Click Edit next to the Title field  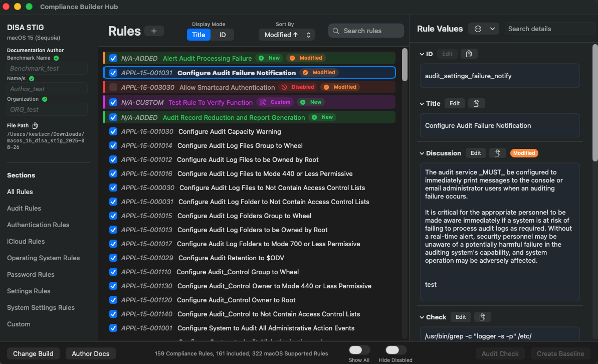[455, 103]
